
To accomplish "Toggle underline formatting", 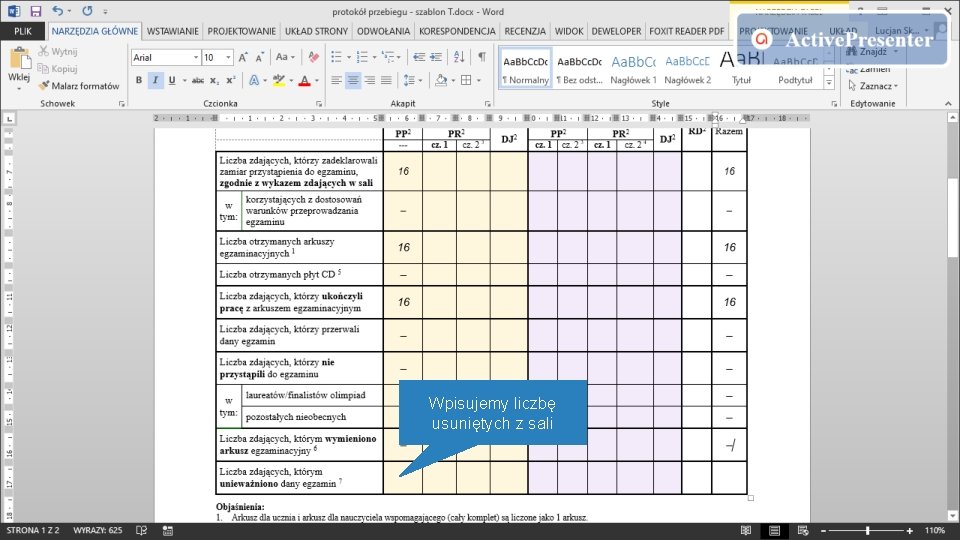I will (x=172, y=80).
